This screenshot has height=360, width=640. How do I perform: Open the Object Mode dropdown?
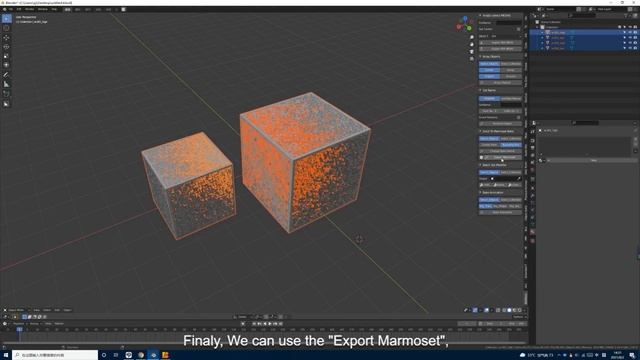pos(16,310)
